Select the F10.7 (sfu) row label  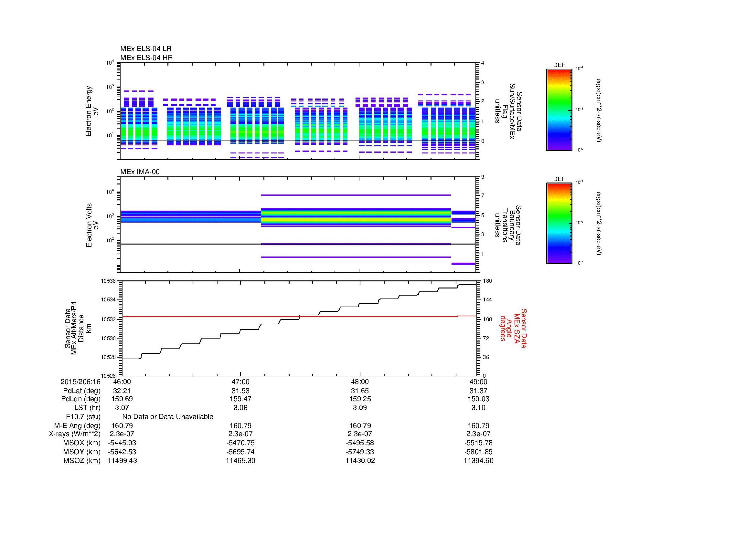83,417
